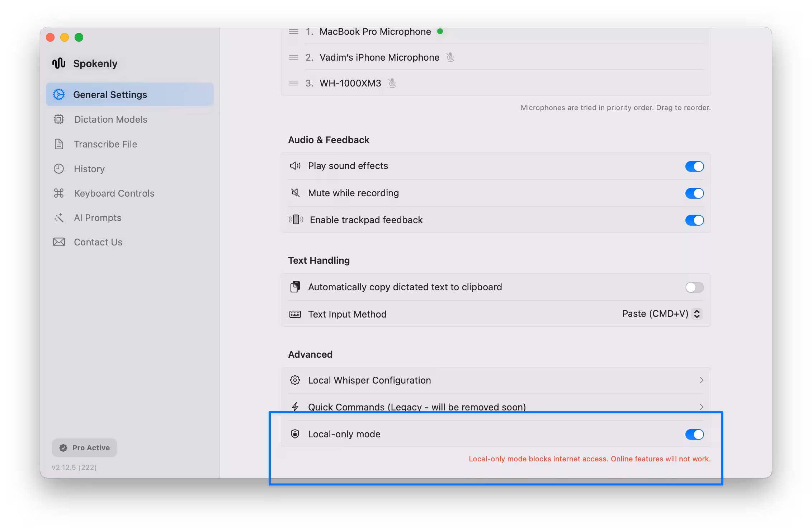Click the AI Prompts sparkle wand icon
This screenshot has height=531, width=812.
(x=59, y=217)
